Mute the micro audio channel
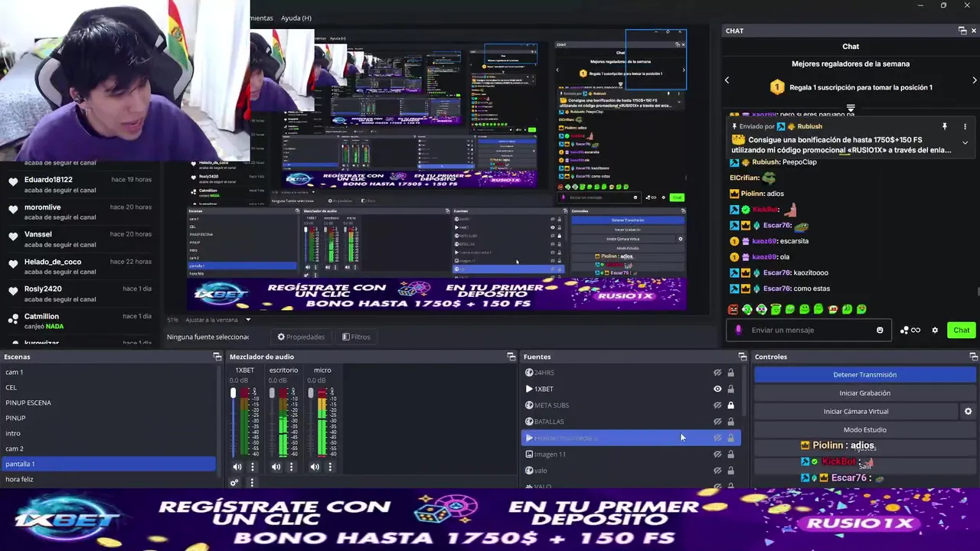 coord(315,467)
